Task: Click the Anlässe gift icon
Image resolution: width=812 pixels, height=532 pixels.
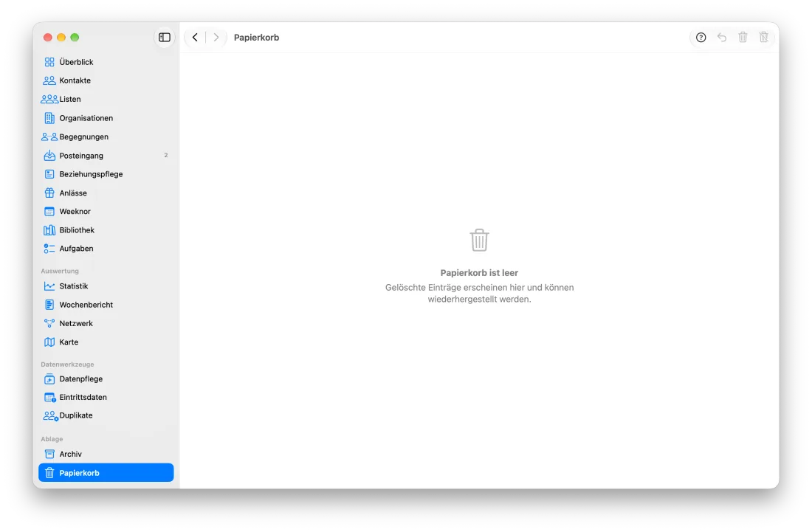Action: click(49, 193)
